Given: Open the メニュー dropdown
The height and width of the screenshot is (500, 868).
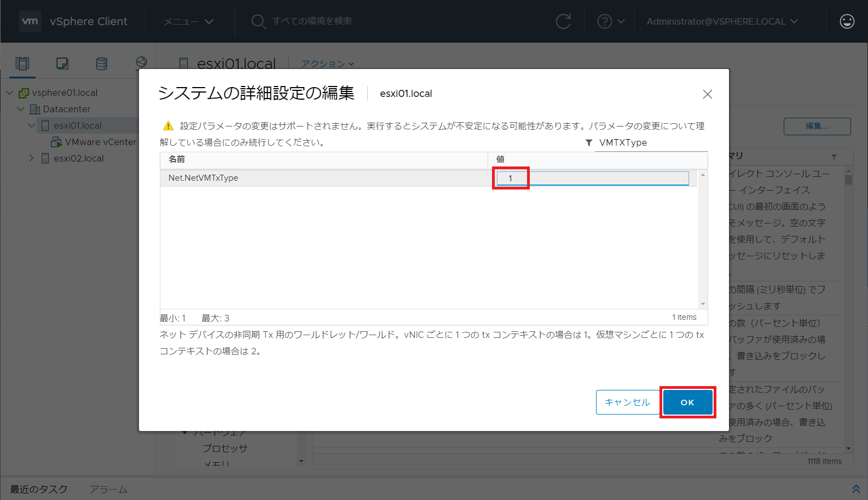Looking at the screenshot, I should 188,21.
